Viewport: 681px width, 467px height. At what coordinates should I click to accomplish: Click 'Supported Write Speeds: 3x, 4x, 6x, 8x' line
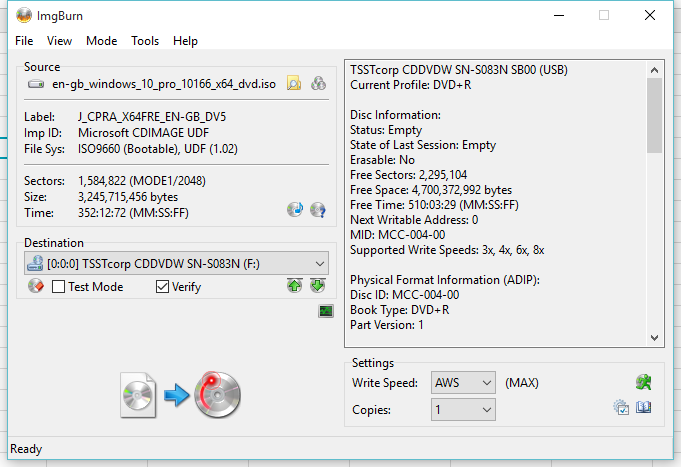click(447, 250)
